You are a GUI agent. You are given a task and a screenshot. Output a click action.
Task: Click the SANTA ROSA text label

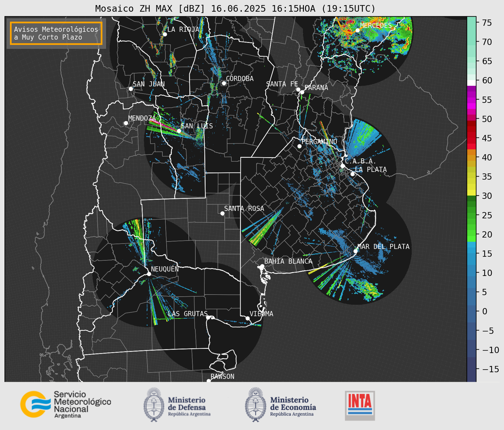click(244, 208)
